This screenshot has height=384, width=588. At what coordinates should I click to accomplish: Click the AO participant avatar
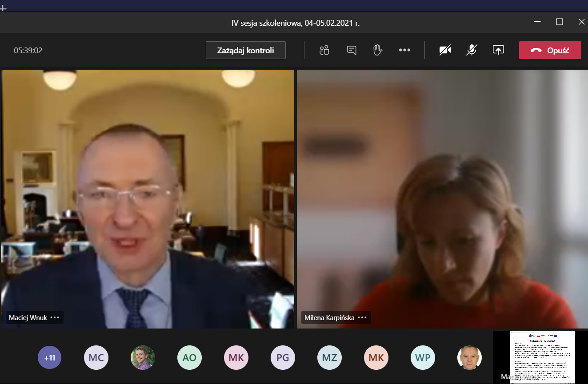[189, 358]
